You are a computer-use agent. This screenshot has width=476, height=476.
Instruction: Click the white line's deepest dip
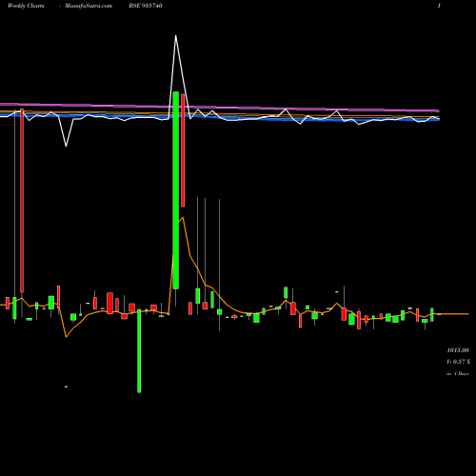tap(66, 146)
